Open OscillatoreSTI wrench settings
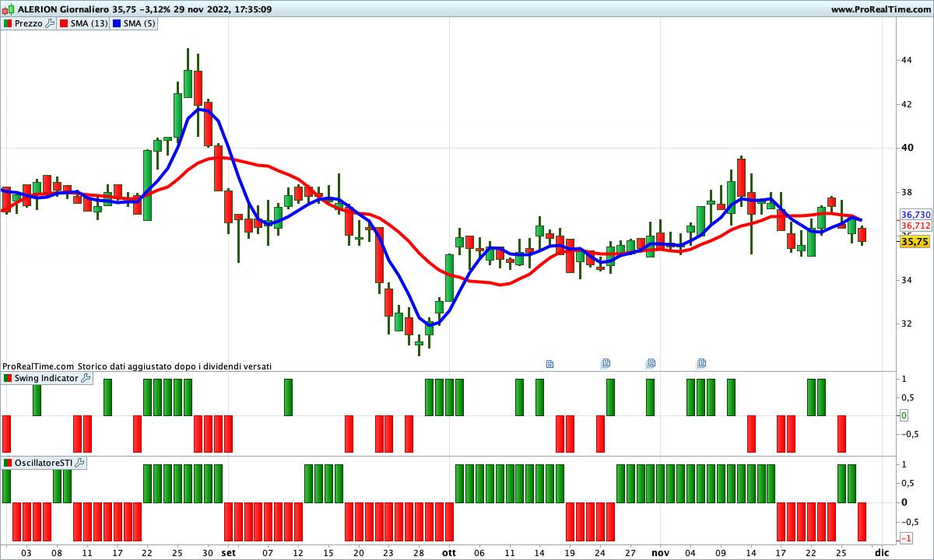This screenshot has height=560, width=934. [x=79, y=463]
